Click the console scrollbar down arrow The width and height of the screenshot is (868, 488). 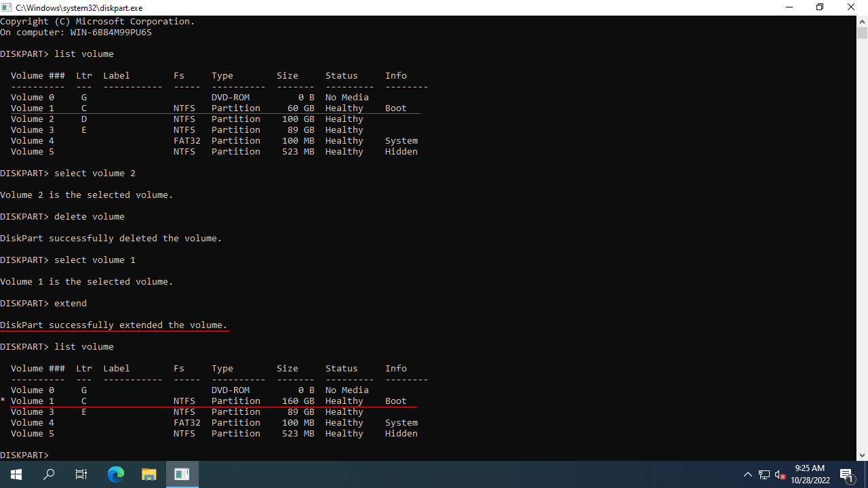pyautogui.click(x=862, y=455)
